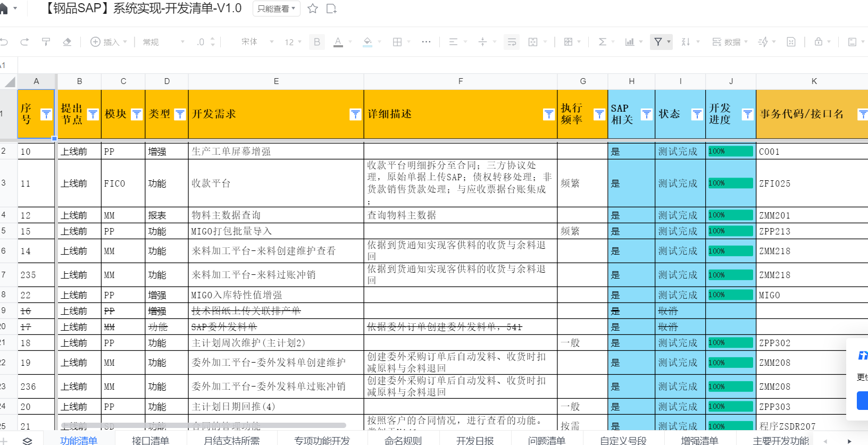
Task: Open filter for 开发进度 column
Action: coord(748,114)
